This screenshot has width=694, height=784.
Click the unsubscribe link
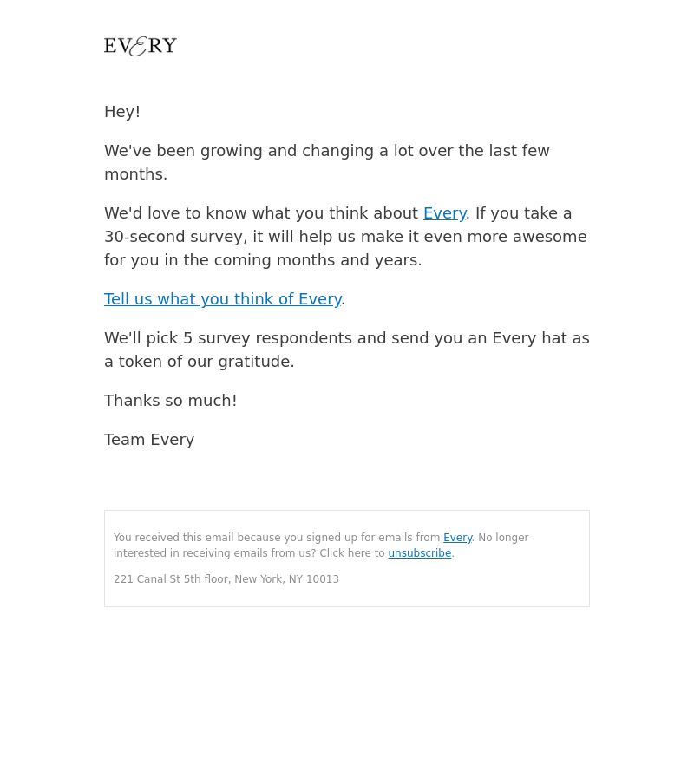(419, 553)
